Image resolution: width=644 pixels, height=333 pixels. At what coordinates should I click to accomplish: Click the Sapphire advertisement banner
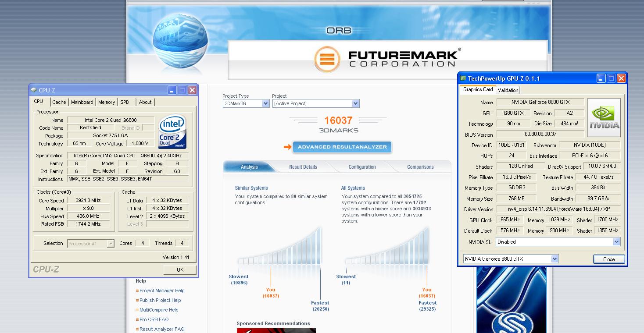tap(511, 300)
